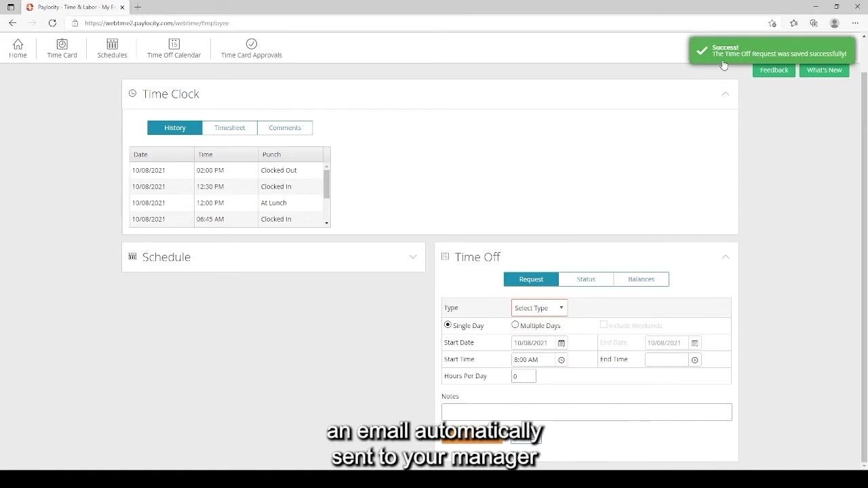This screenshot has height=488, width=868.
Task: Open the browser profile avatar
Action: pyautogui.click(x=835, y=23)
